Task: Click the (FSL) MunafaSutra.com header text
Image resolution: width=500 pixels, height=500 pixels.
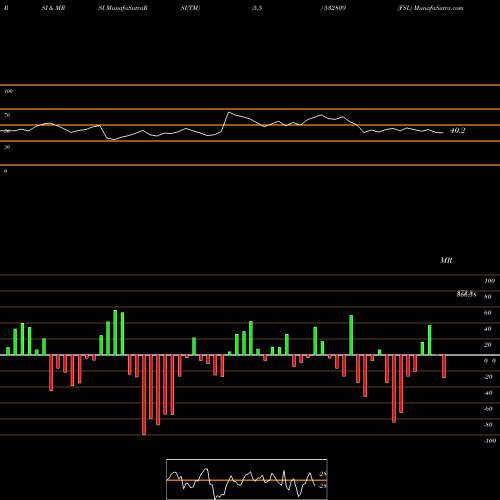Action: pyautogui.click(x=430, y=8)
